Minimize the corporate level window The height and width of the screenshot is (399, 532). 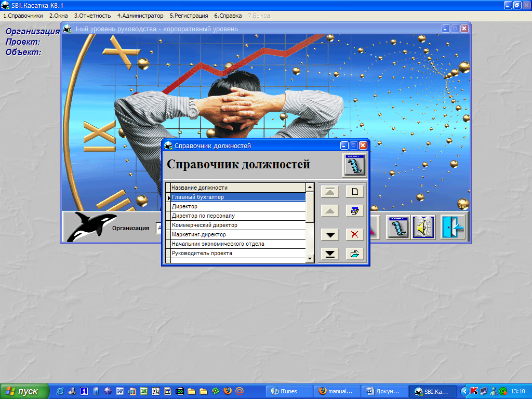[445, 29]
